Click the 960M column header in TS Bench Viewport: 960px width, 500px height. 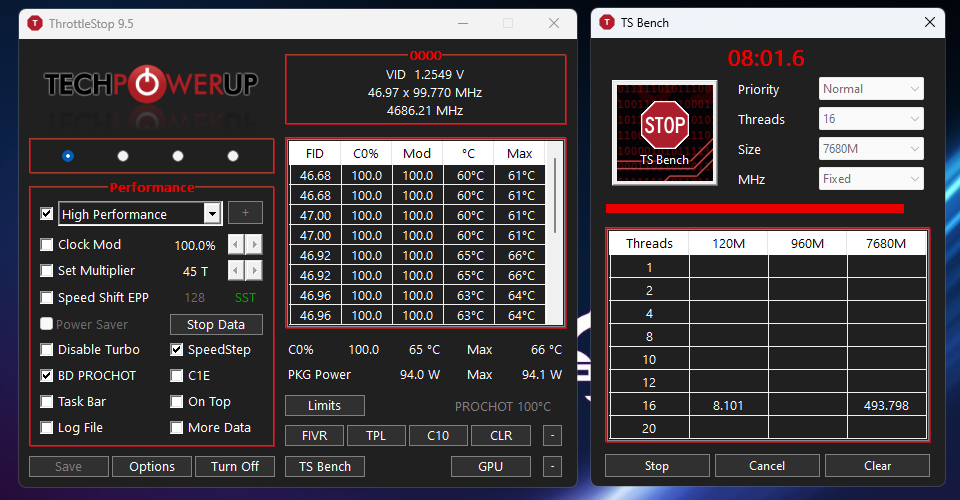tap(808, 244)
